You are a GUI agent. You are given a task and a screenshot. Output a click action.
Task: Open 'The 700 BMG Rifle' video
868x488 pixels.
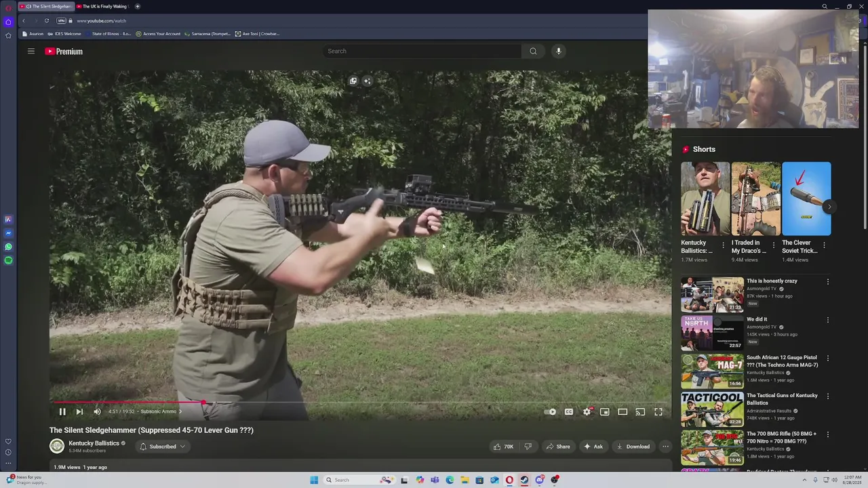tap(781, 437)
